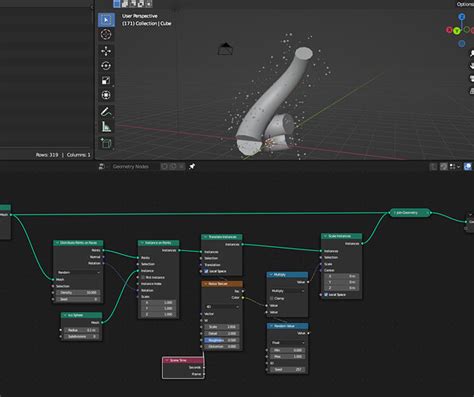This screenshot has height=397, width=474.
Task: Open the node editor type menu icon
Action: coord(102,166)
